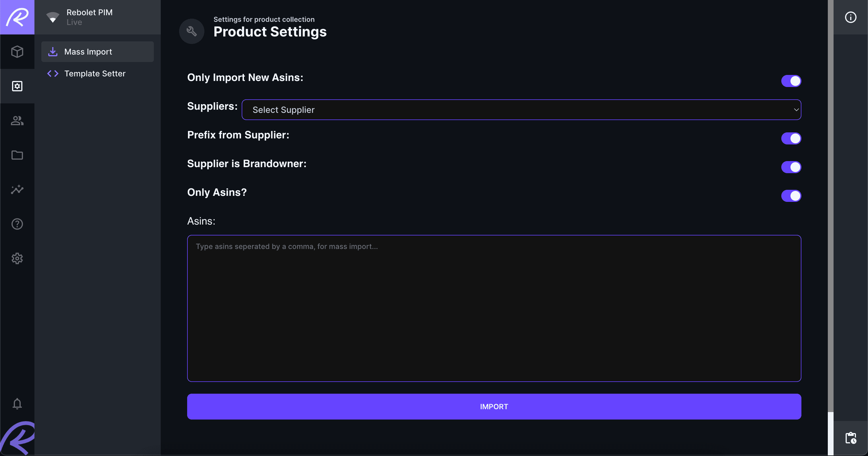Click the Template Setter code brackets icon
This screenshot has height=456, width=868.
coord(53,74)
